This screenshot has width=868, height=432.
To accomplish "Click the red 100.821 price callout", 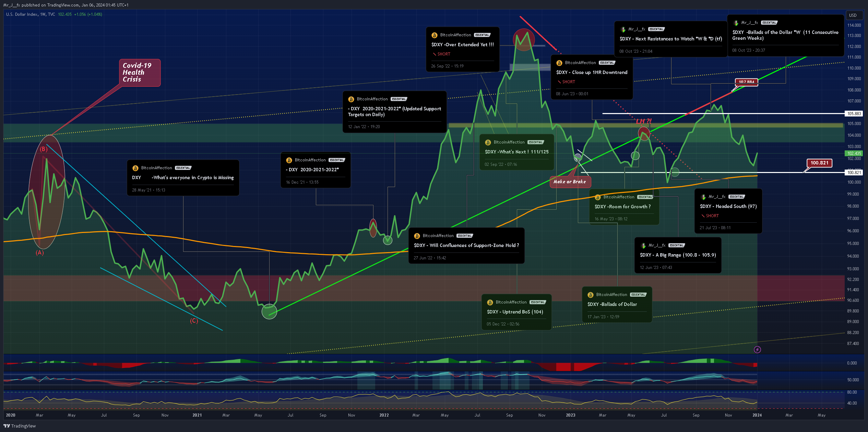I will click(819, 163).
